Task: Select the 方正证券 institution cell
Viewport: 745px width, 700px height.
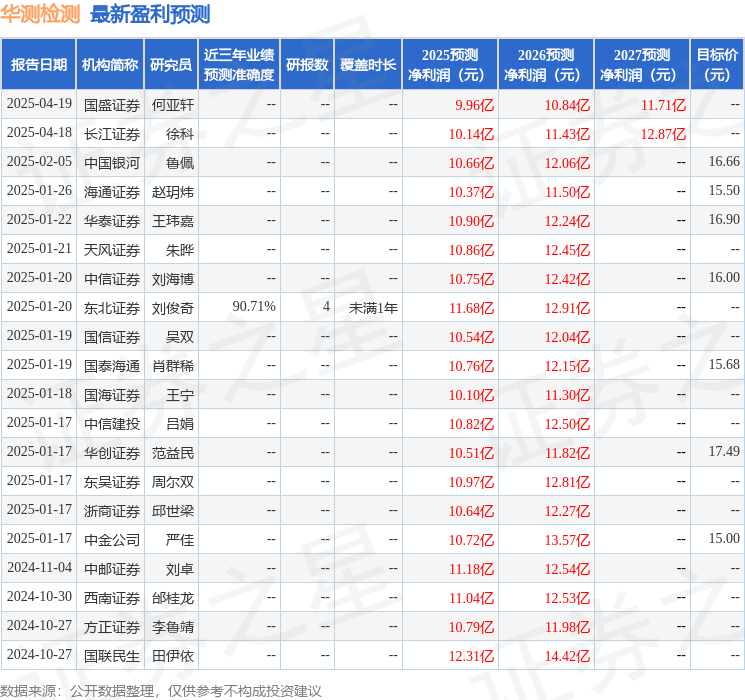Action: [112, 627]
